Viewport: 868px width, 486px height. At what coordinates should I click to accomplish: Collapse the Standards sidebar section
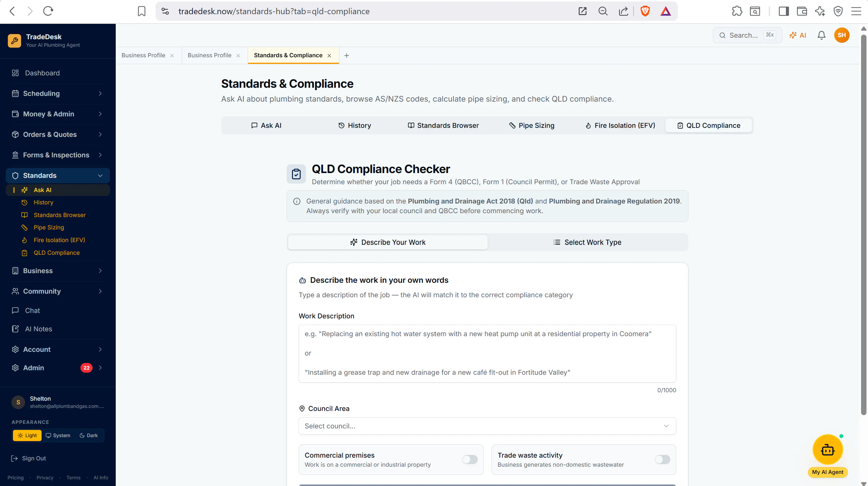pyautogui.click(x=58, y=175)
